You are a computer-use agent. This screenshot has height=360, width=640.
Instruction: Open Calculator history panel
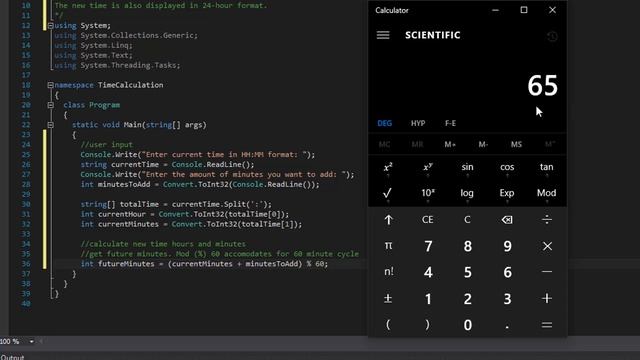pos(552,36)
